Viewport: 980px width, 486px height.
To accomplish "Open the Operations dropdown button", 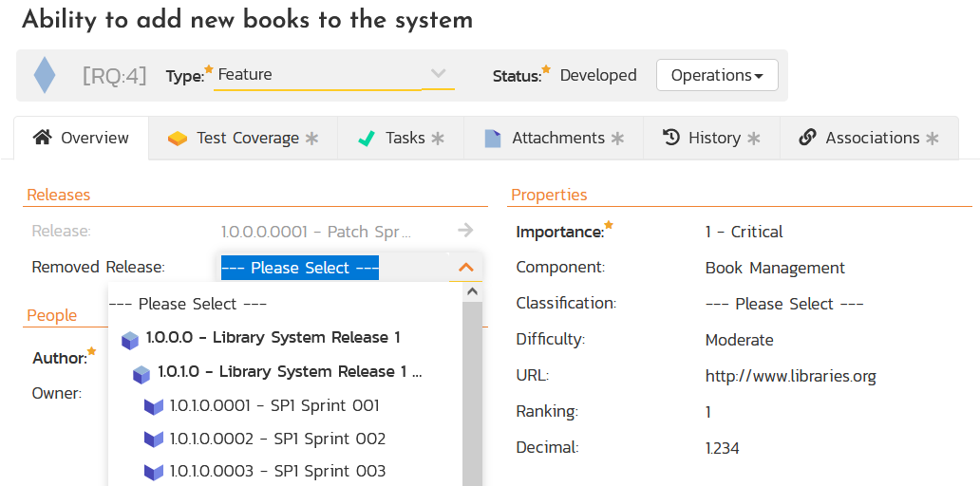I will (717, 75).
